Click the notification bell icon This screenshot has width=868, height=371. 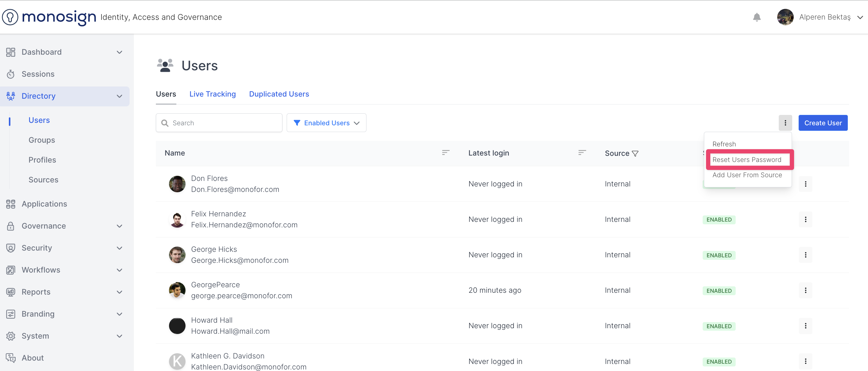pos(756,17)
